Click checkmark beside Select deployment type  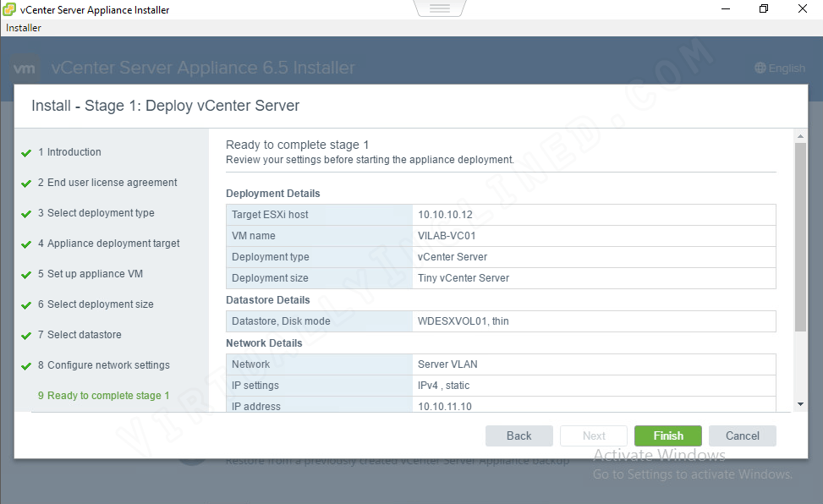pos(26,214)
